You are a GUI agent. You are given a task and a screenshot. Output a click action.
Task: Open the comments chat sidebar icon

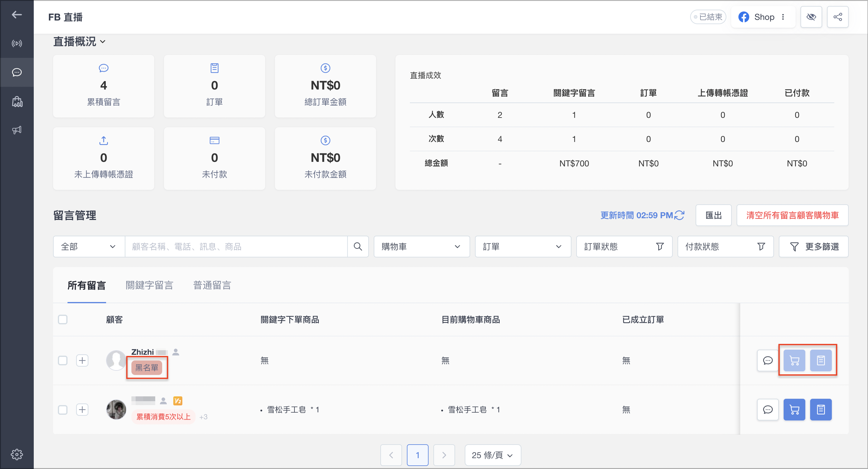(x=17, y=72)
